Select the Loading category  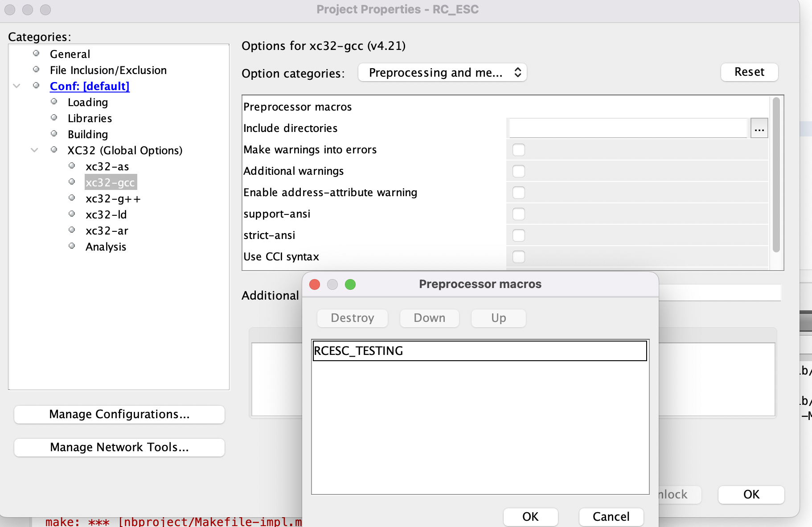tap(88, 102)
